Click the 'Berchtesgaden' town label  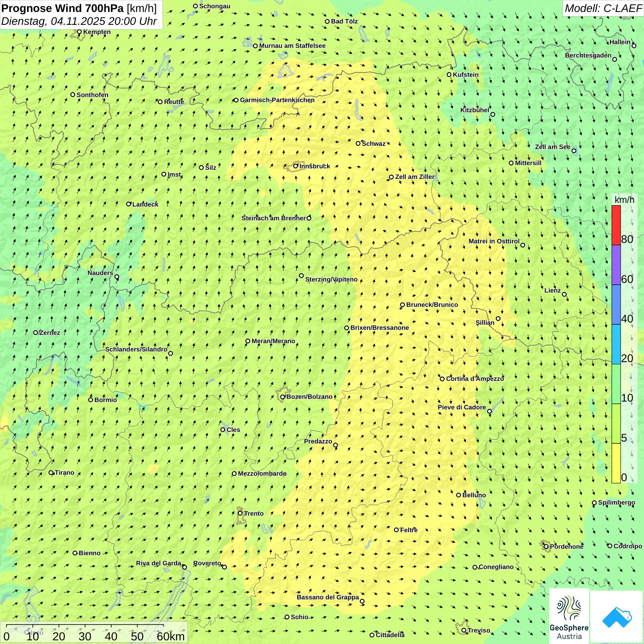pyautogui.click(x=588, y=55)
